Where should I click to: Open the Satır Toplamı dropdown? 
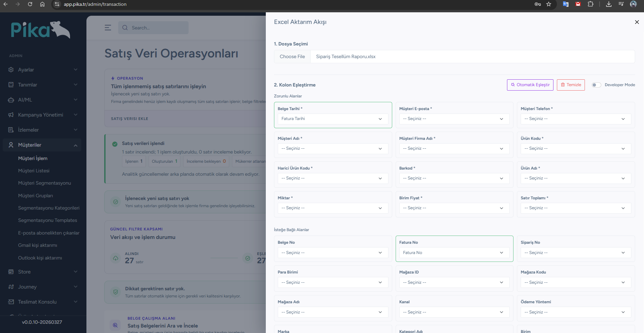(x=576, y=208)
